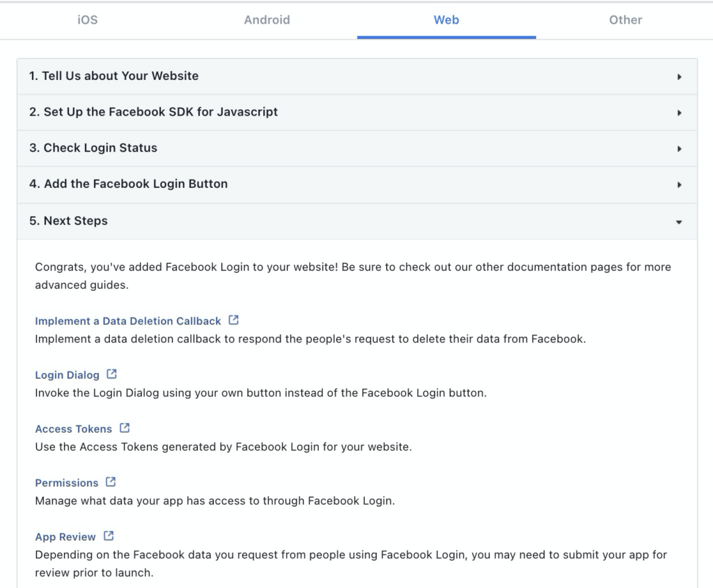Expand the 'Check Login Status' section

click(x=356, y=148)
